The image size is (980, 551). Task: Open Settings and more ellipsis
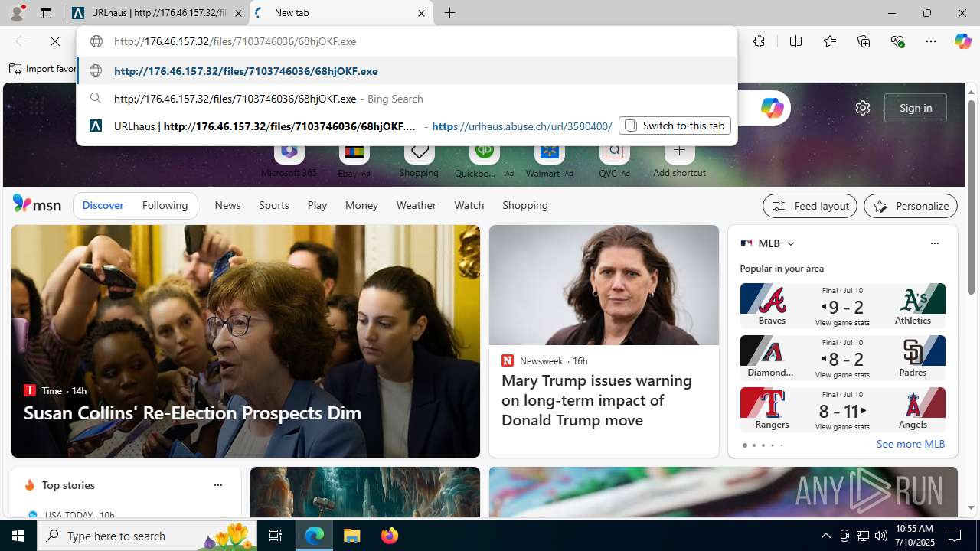click(x=931, y=41)
